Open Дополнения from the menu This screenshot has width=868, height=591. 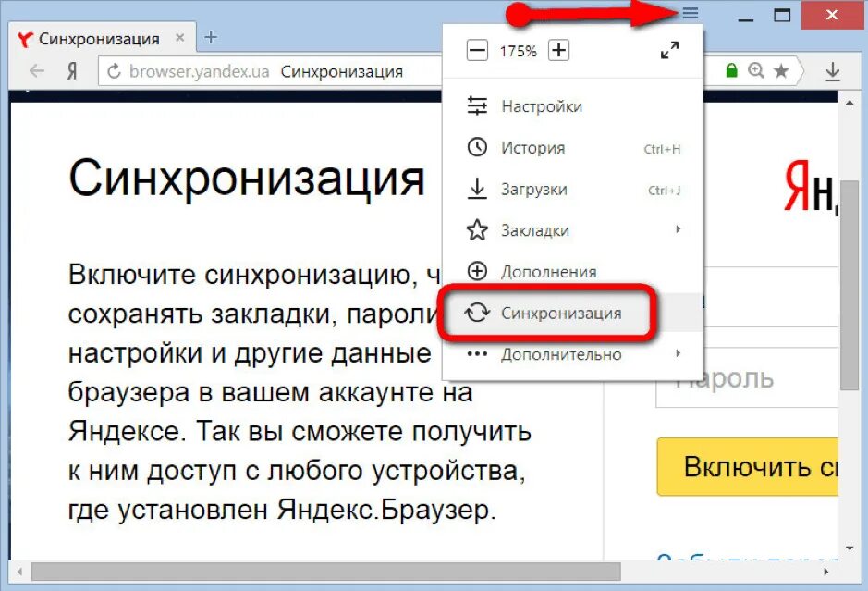573,271
